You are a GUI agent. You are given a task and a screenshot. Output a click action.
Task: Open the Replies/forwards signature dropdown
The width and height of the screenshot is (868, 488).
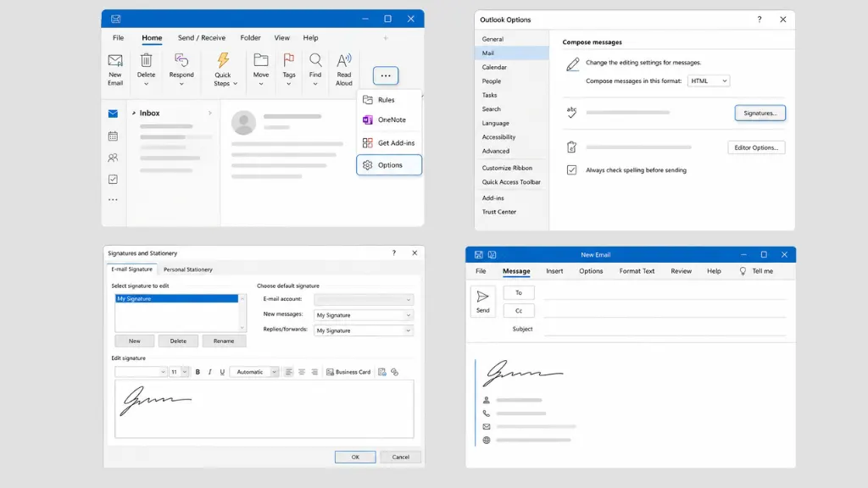click(x=364, y=331)
